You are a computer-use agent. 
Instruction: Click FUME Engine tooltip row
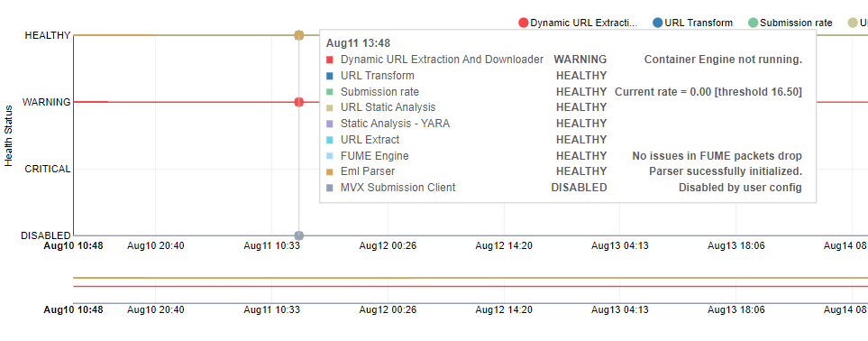(563, 156)
